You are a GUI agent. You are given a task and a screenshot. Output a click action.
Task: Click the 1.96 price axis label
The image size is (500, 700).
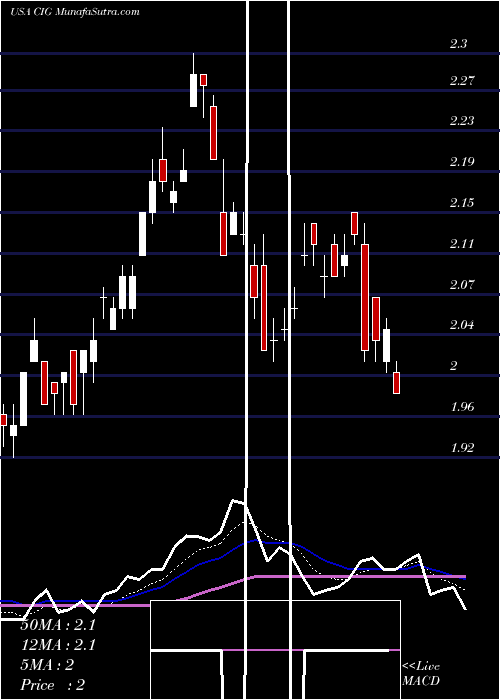(x=462, y=407)
